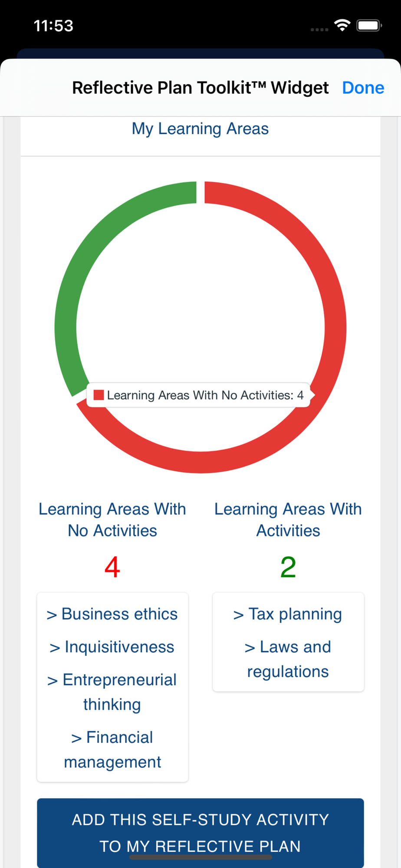Tap the red number 4 count
This screenshot has width=401, height=868.
(112, 567)
